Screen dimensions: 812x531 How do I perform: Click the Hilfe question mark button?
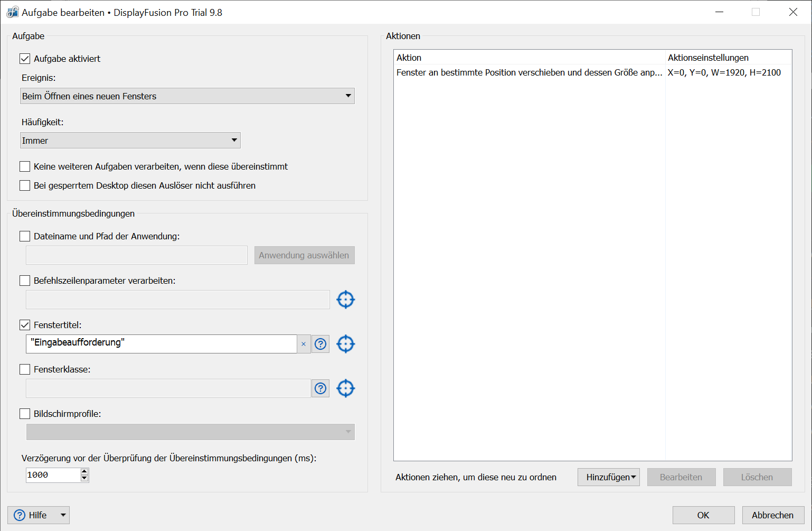(x=31, y=515)
